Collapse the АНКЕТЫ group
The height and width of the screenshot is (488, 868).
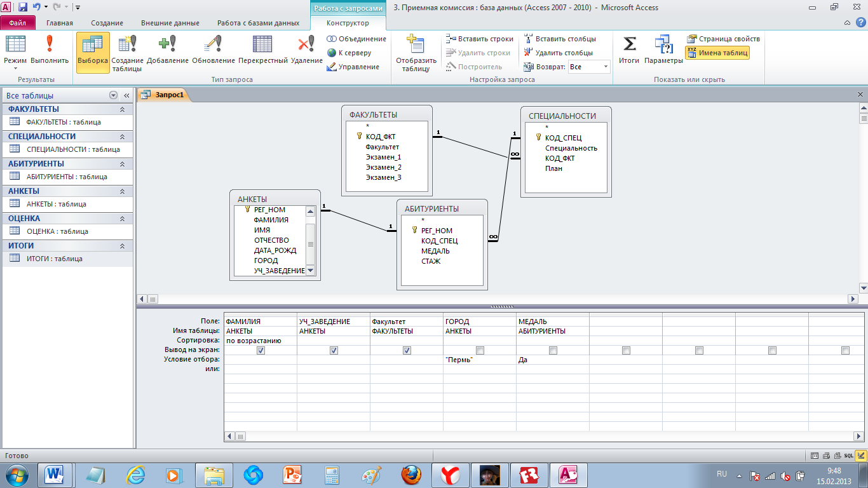coord(122,191)
